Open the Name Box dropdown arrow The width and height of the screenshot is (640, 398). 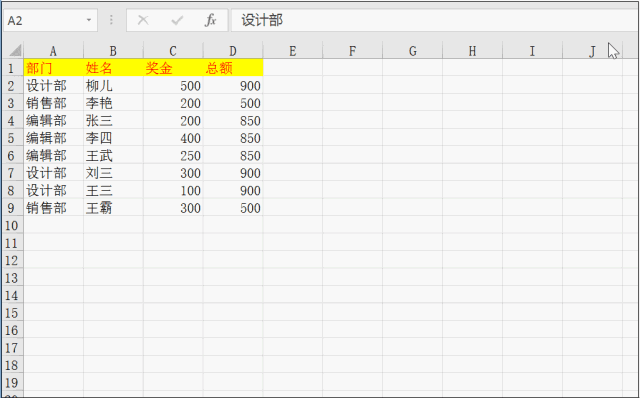point(89,20)
